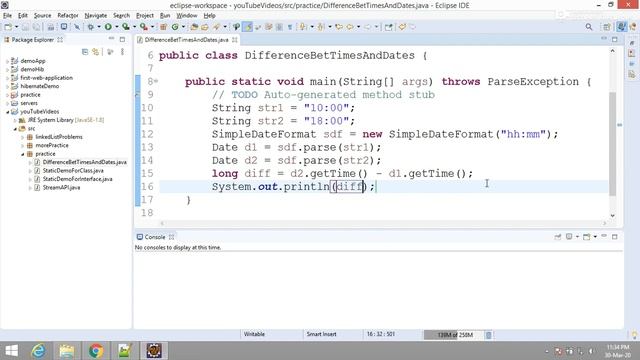The height and width of the screenshot is (360, 640).
Task: Expand the linkedListProblems package
Action: point(23,137)
